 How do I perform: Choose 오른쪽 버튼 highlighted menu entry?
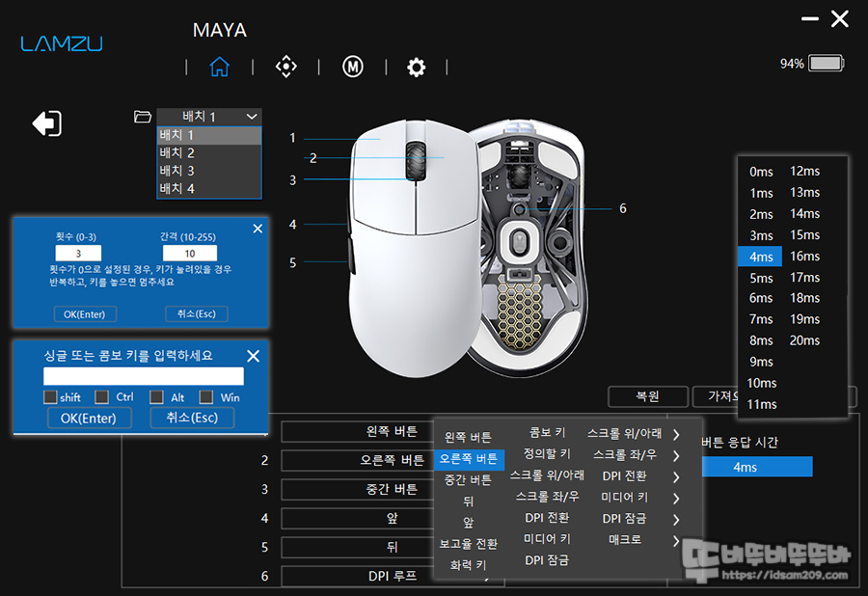[469, 459]
